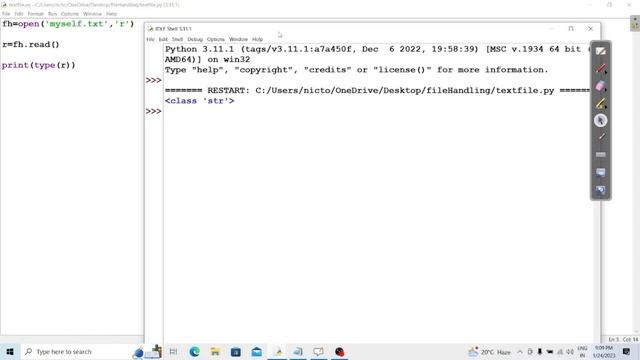This screenshot has height=360, width=640.
Task: Select the red pen annotation tool
Action: pos(600,68)
